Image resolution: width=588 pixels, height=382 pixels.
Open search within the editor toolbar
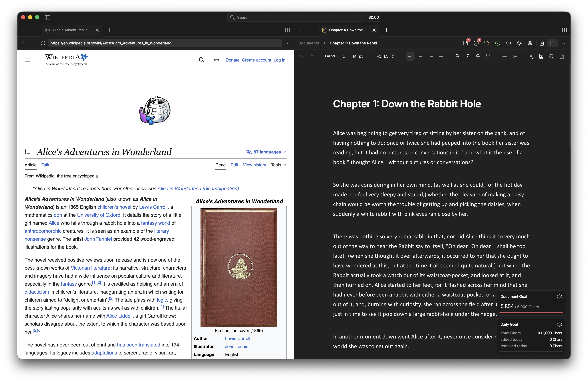[552, 57]
